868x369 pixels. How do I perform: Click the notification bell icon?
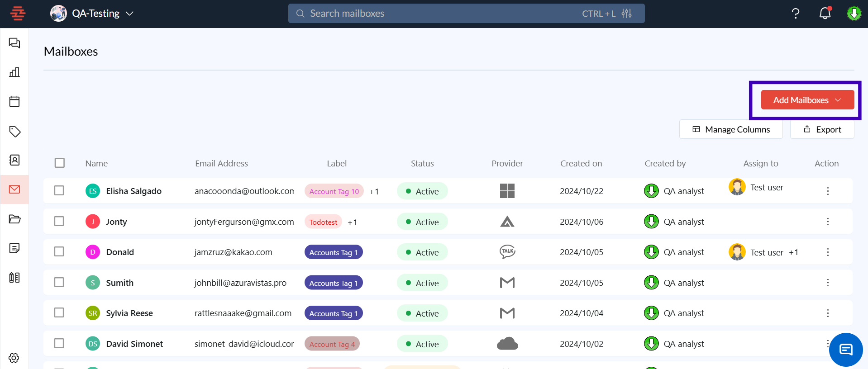click(x=825, y=14)
